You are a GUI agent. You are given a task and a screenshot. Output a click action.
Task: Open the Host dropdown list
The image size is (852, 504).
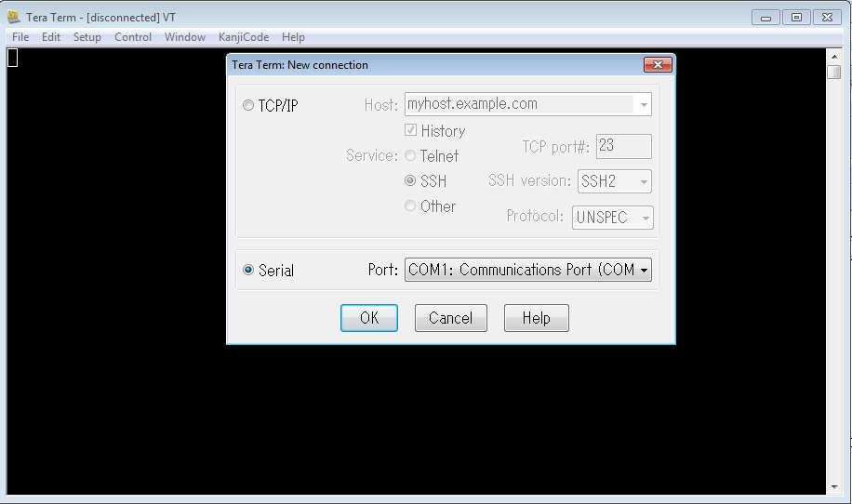[x=643, y=105]
